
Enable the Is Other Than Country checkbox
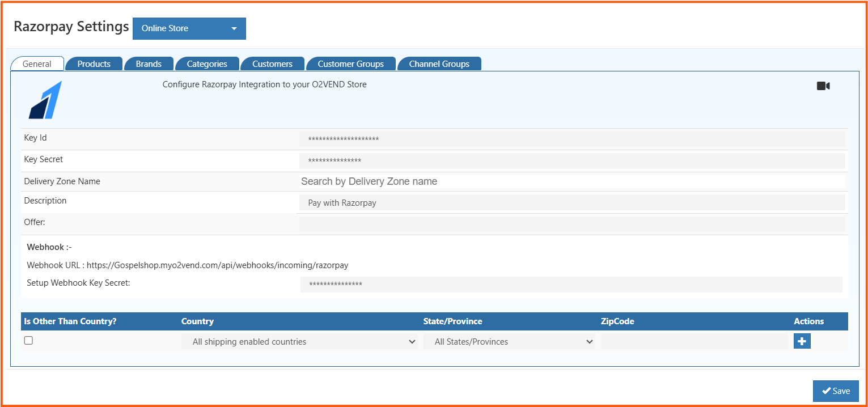(x=28, y=340)
